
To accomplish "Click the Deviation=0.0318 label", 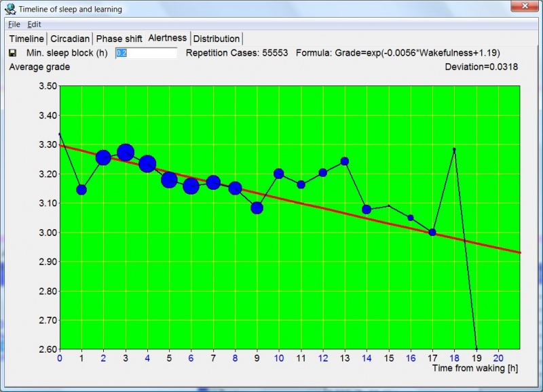I will point(482,67).
